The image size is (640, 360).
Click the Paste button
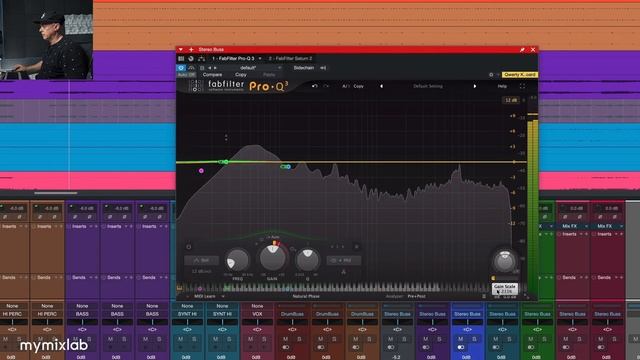(x=269, y=75)
